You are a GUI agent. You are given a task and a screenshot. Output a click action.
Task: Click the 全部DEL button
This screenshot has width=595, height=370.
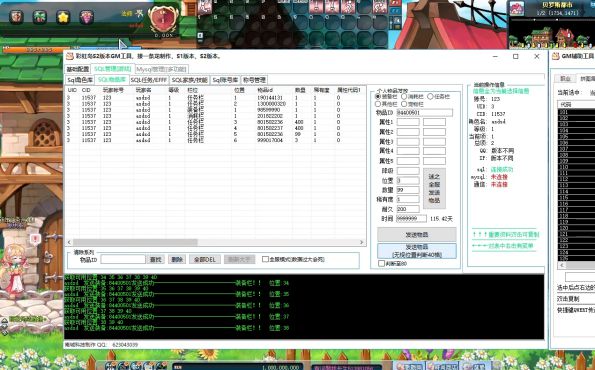pyautogui.click(x=205, y=260)
